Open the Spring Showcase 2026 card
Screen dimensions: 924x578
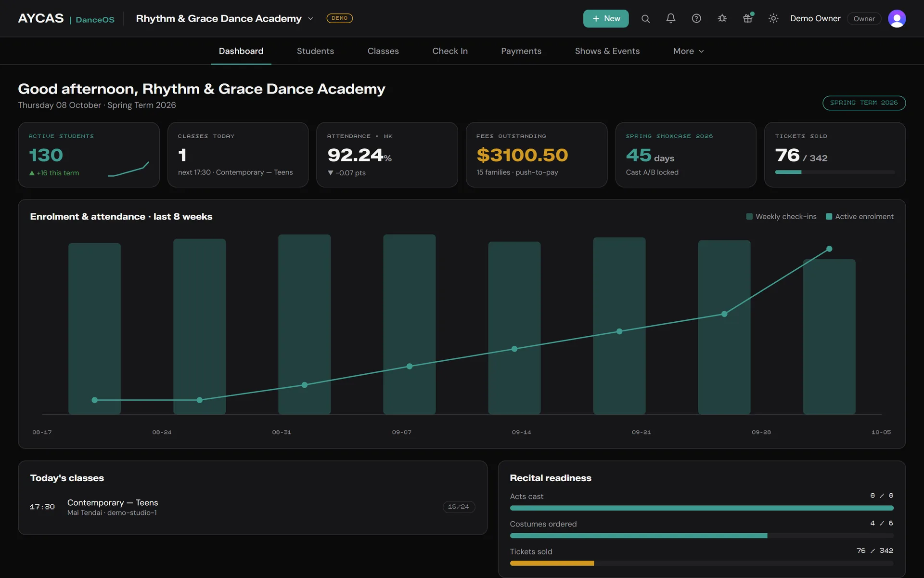click(686, 155)
